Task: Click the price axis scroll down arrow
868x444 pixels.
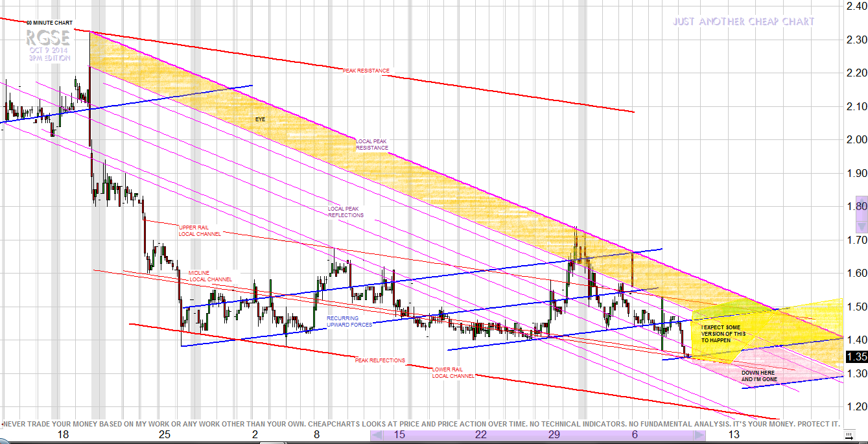Action: tap(862, 226)
